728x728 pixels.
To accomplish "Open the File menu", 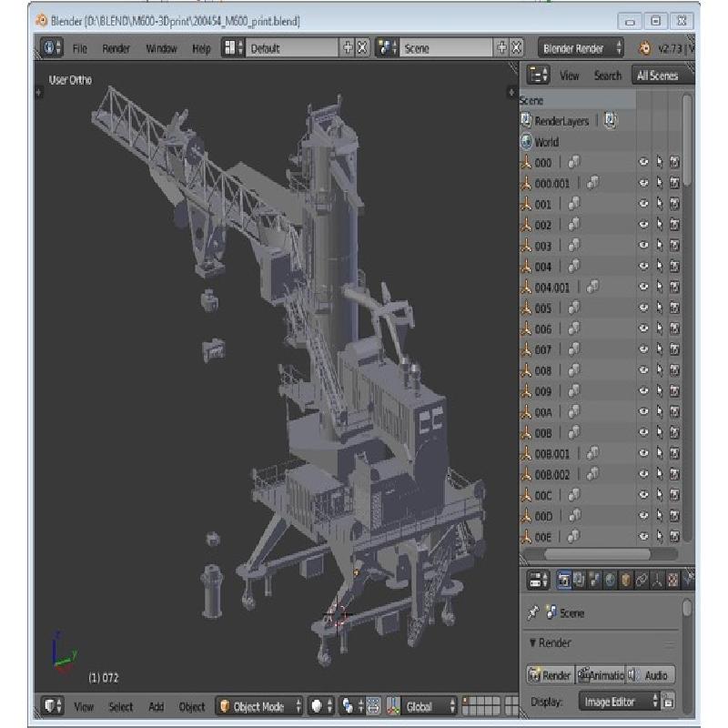I will coord(80,49).
